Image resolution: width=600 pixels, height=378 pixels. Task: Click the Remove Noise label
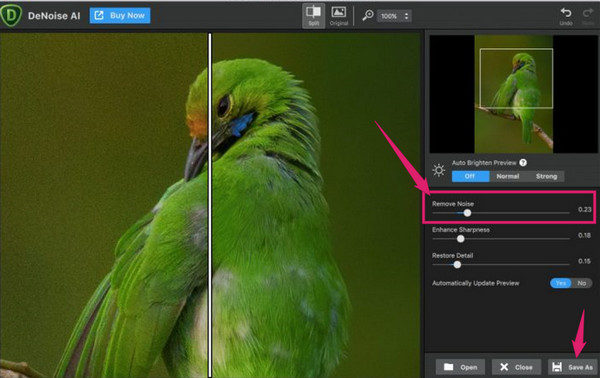[453, 204]
